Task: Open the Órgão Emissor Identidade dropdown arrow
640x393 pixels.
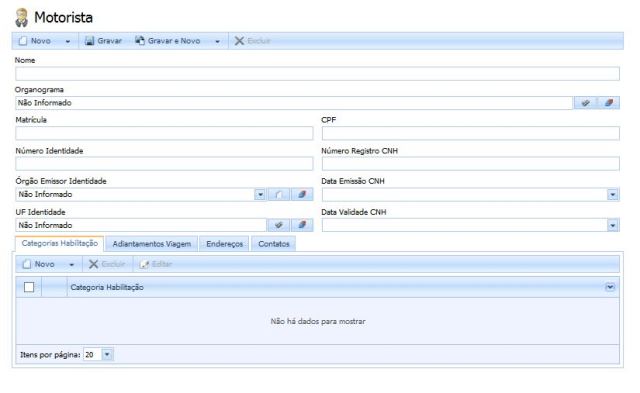Action: (260, 195)
